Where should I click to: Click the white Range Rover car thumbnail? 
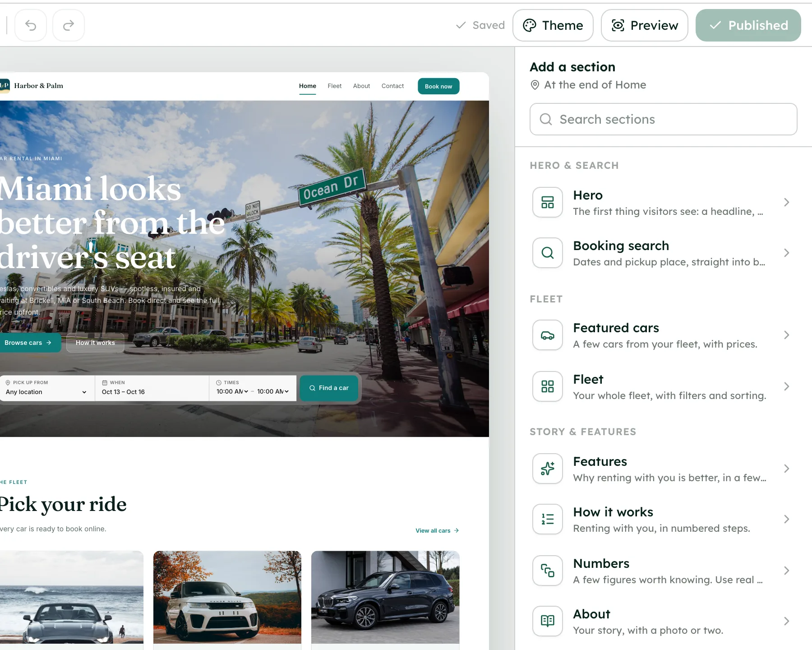(227, 597)
